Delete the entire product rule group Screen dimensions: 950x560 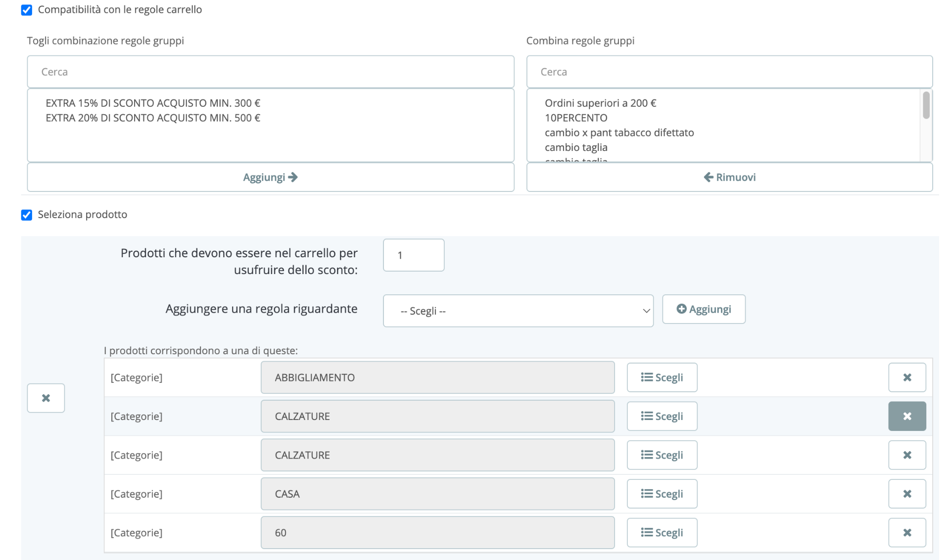coord(46,398)
